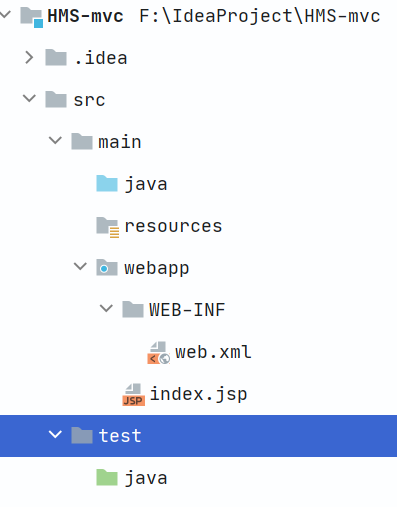Select the index.jsp file label

point(199,395)
